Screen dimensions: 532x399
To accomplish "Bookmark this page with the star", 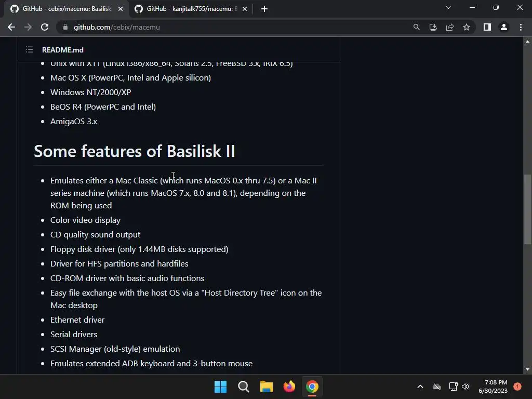I will pos(467,27).
